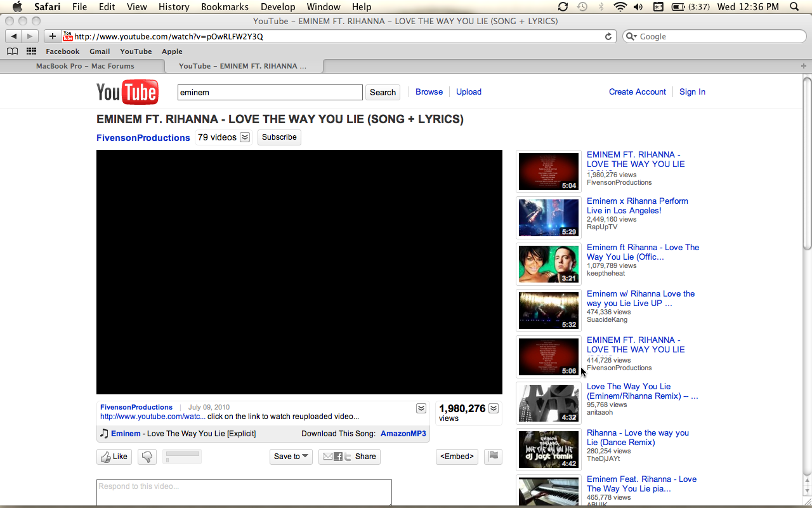Click the YouTube logo

[x=127, y=92]
